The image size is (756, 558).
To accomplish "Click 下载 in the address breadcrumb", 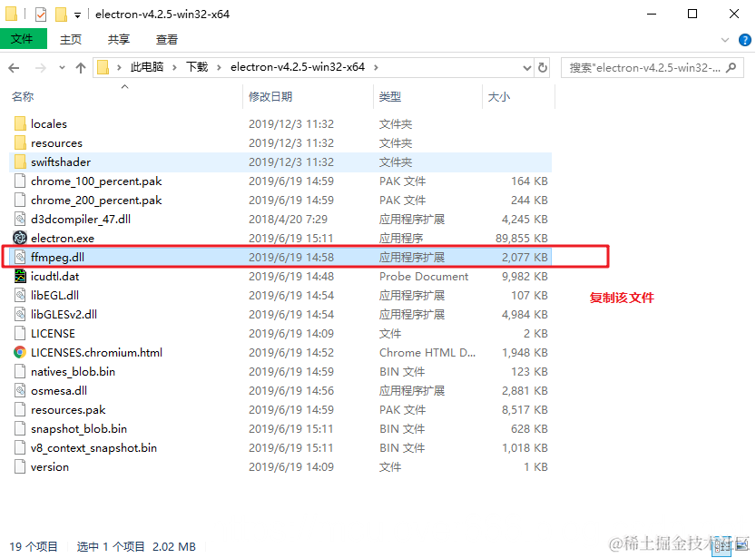I will point(197,67).
